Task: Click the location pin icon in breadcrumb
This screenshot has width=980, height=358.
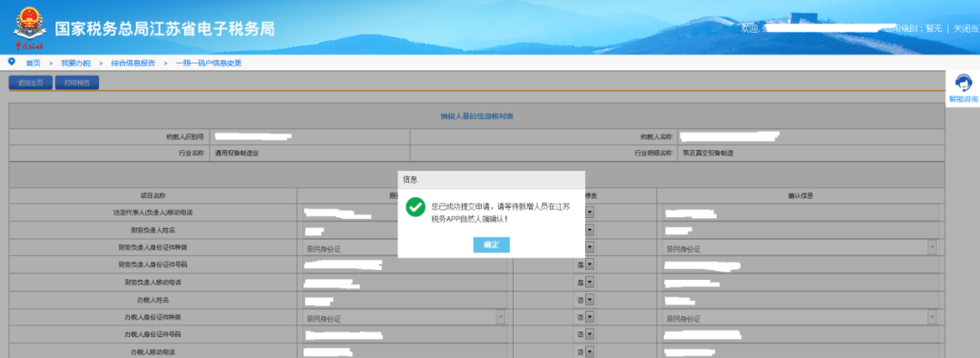Action: pyautogui.click(x=11, y=62)
